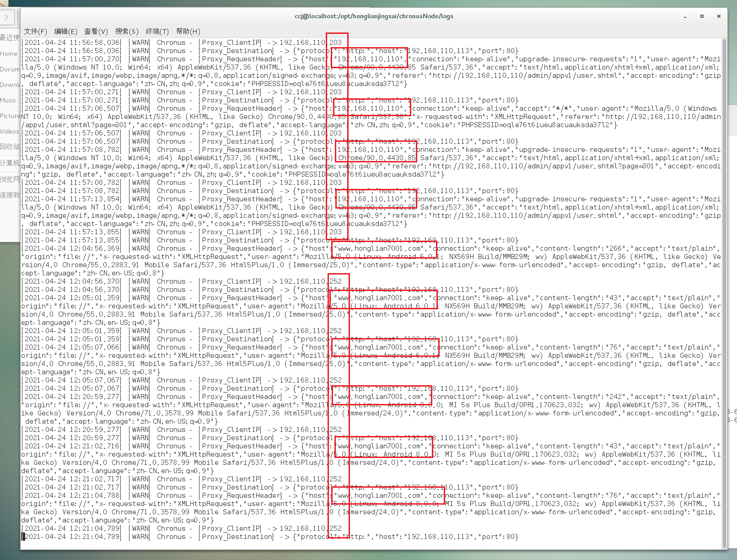This screenshot has width=737, height=560.
Task: Click the last terminal line with cursor
Action: [x=270, y=537]
